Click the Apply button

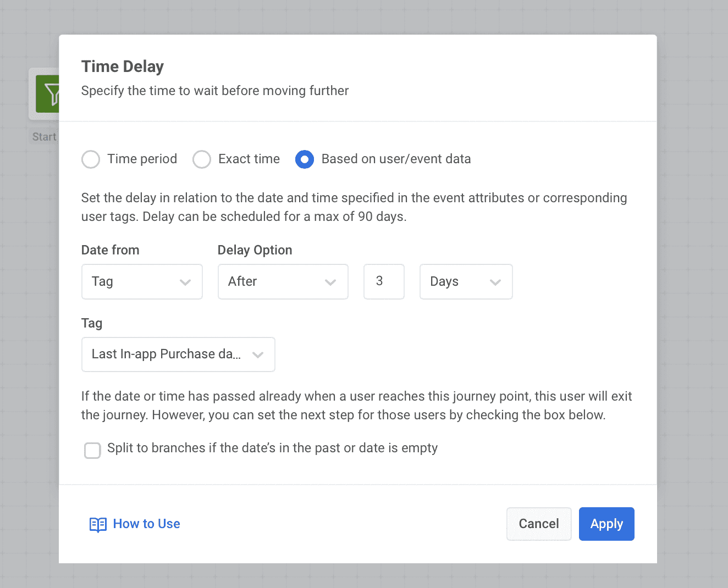(606, 524)
